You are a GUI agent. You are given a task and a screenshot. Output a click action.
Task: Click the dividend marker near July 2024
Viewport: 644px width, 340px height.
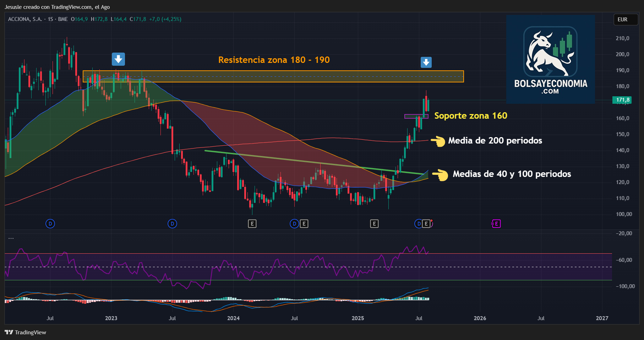tap(294, 223)
